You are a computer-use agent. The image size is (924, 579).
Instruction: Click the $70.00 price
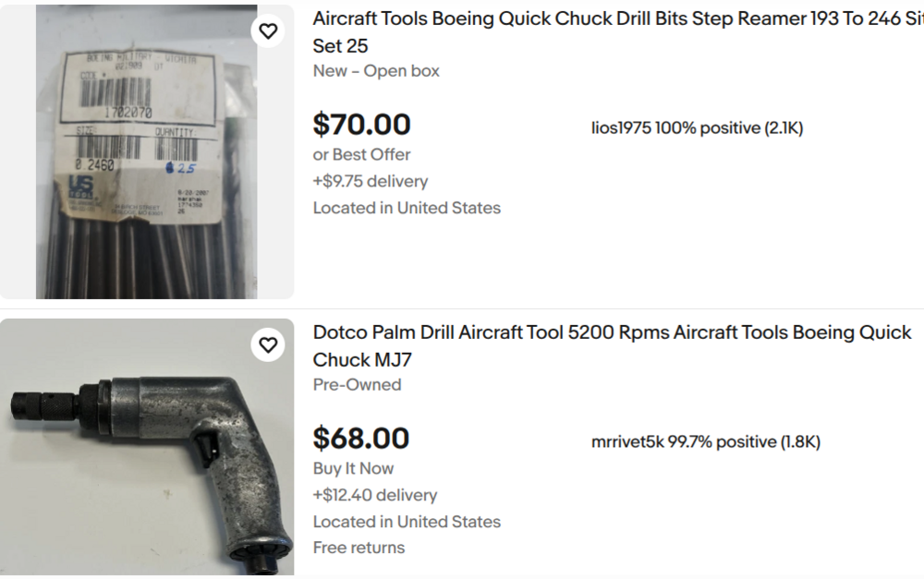361,125
